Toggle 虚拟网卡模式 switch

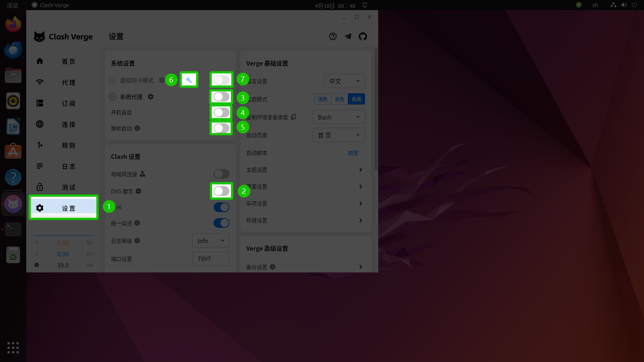[x=222, y=80]
